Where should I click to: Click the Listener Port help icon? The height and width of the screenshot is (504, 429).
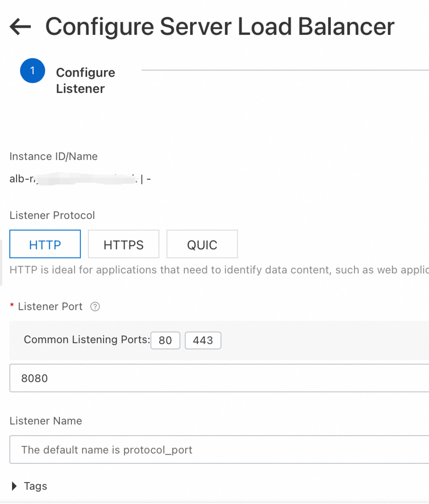95,307
